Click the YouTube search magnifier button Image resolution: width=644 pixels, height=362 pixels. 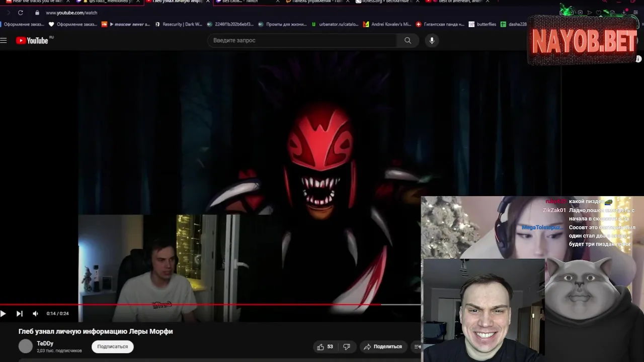click(408, 40)
